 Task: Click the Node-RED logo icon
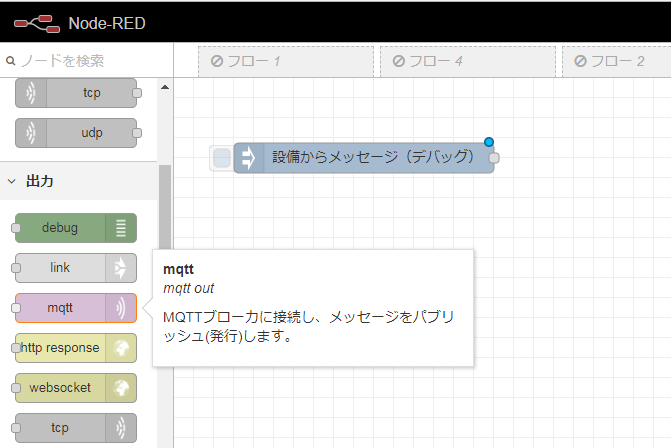coord(37,24)
